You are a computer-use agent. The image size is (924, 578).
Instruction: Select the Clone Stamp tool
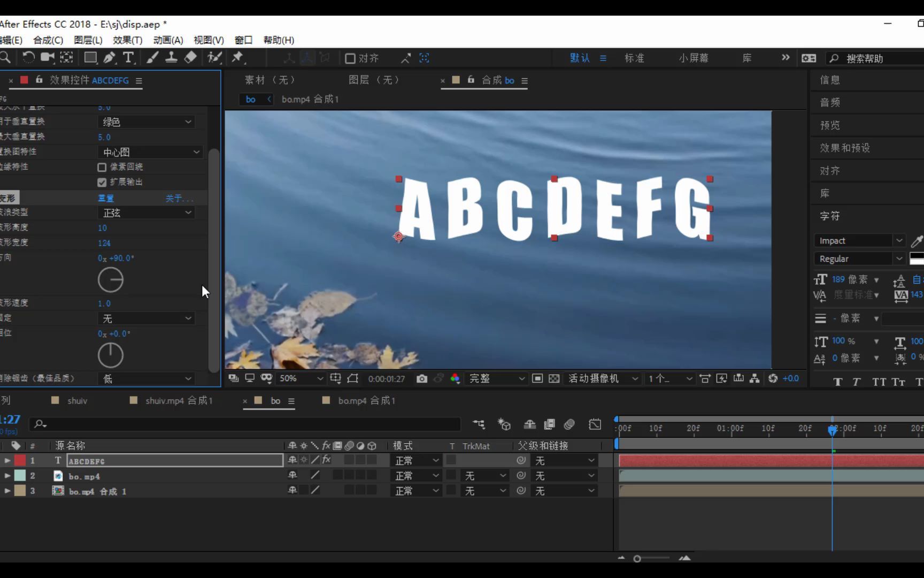(x=171, y=58)
